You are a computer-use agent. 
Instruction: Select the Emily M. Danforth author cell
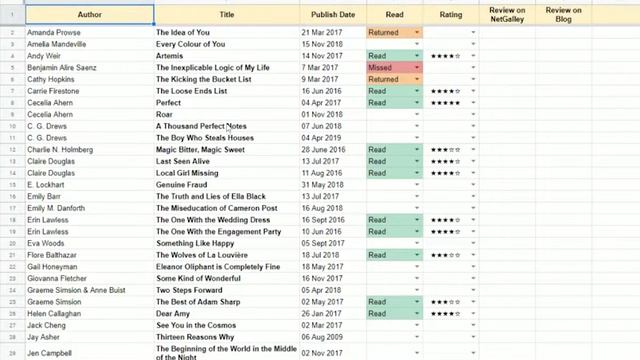pyautogui.click(x=89, y=208)
